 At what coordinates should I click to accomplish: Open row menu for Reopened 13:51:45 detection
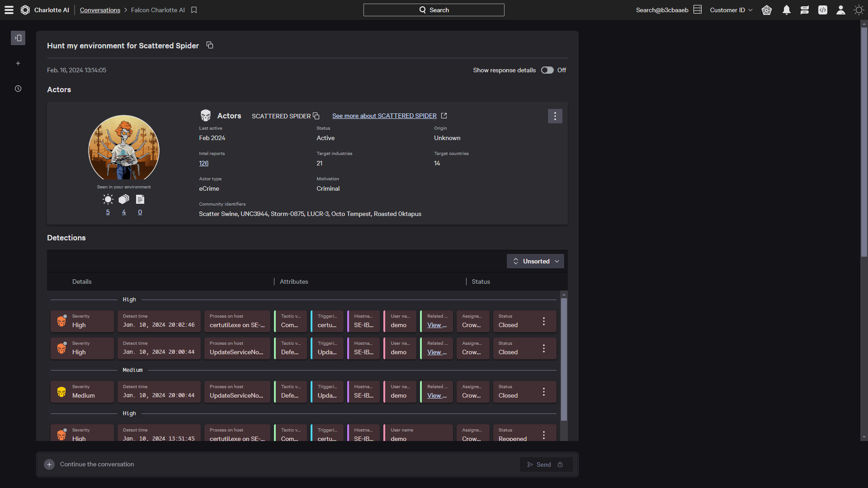click(x=544, y=435)
